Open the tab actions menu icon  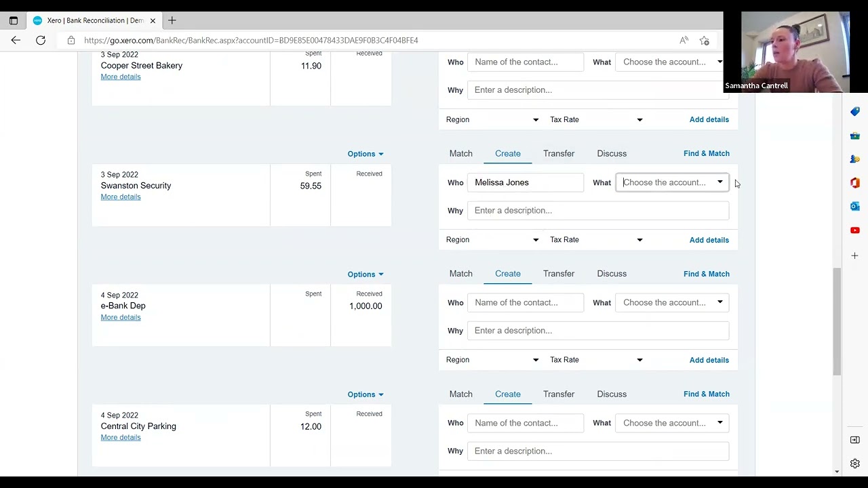[14, 20]
